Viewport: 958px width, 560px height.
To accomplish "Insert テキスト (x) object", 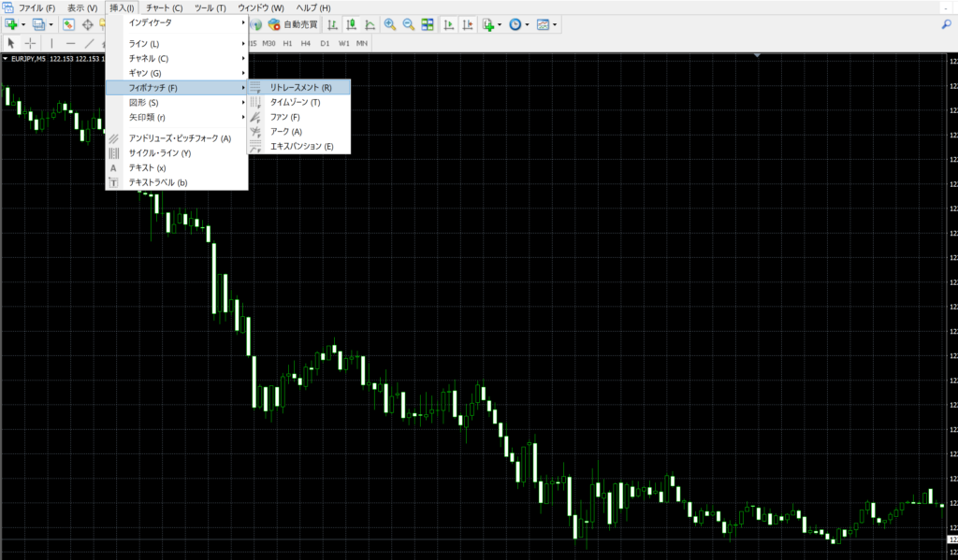I will point(177,168).
